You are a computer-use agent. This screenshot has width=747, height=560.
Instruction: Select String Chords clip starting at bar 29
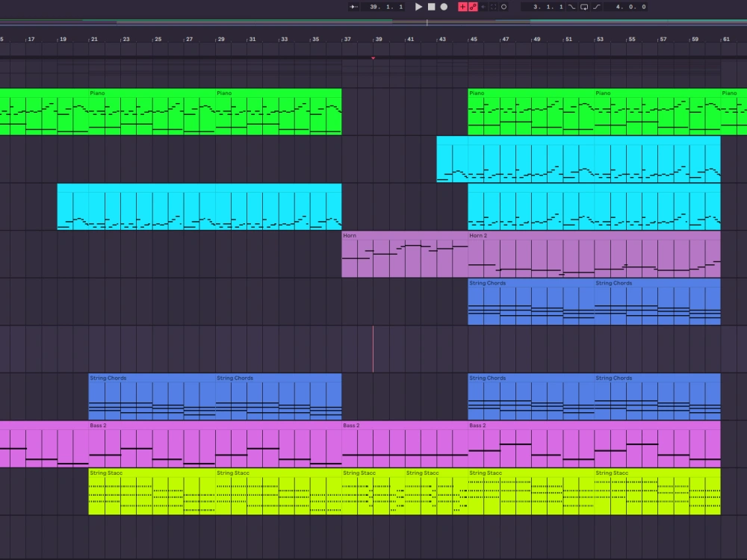click(278, 396)
